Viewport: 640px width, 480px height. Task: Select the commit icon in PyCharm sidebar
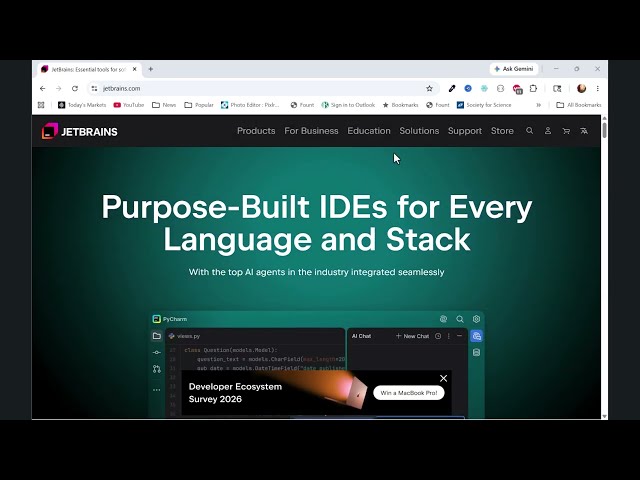click(157, 352)
